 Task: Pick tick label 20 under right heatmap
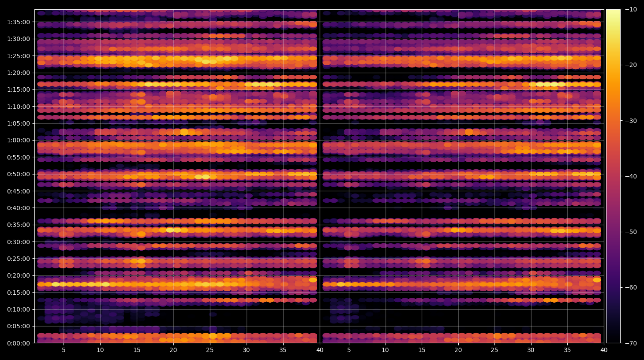[458, 350]
